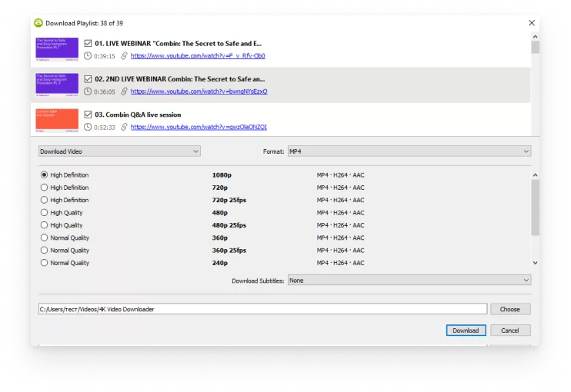Open the Download Video type dropdown
This screenshot has height=392, width=571.
click(x=119, y=151)
